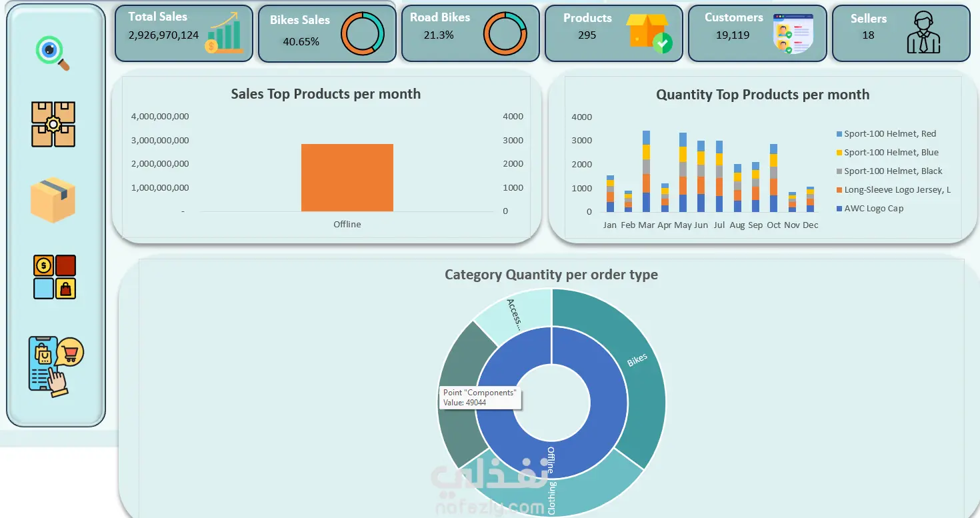Click the 295 products value

[x=587, y=35]
